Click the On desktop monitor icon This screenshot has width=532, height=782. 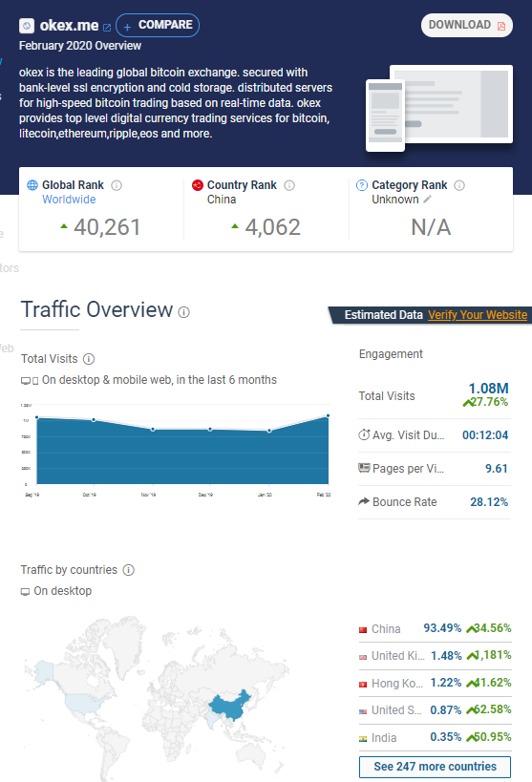(25, 591)
